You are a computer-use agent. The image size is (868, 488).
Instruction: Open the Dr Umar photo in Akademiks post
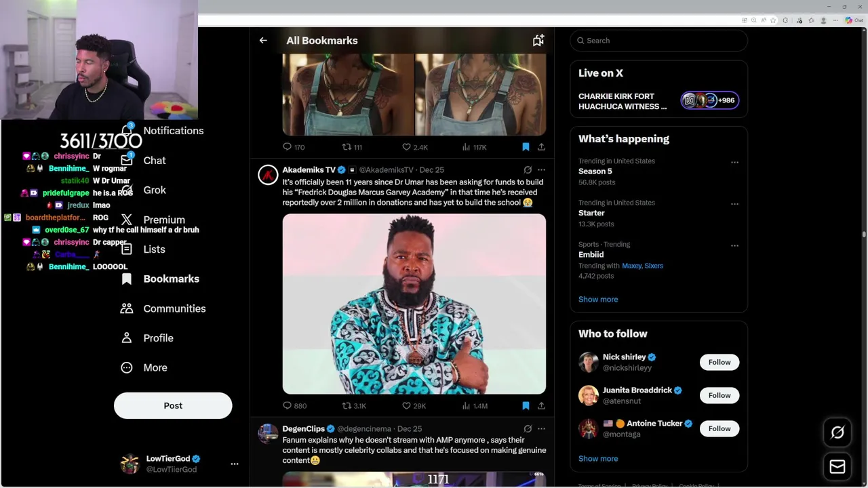coord(414,304)
